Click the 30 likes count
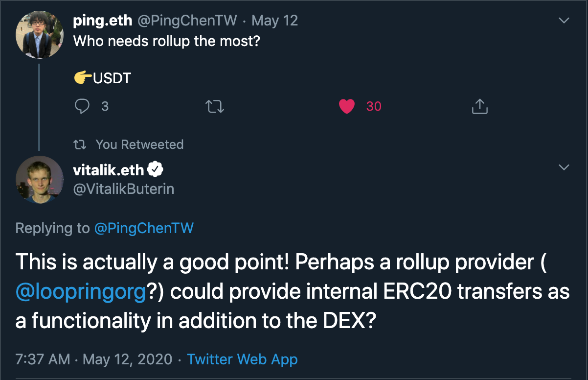This screenshot has height=380, width=588. [374, 106]
